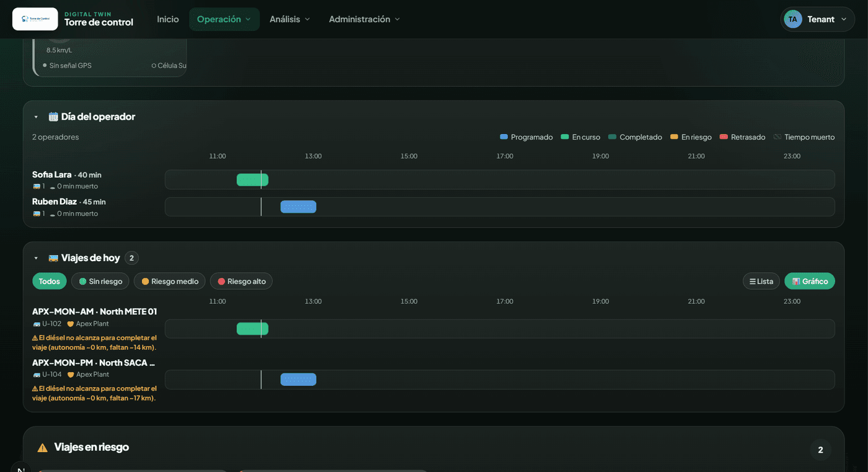Click the bus icon under Sofia Lara

coord(37,186)
